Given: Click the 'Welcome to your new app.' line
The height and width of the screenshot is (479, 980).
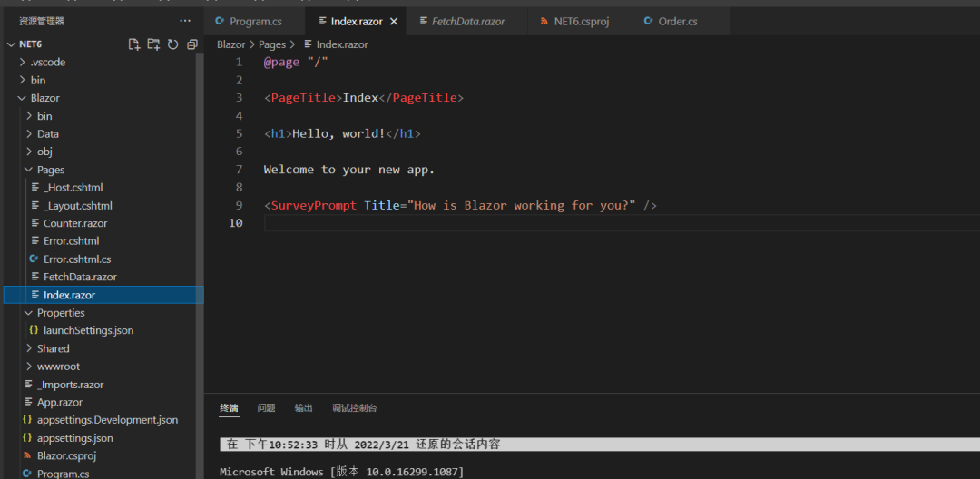Looking at the screenshot, I should click(348, 170).
